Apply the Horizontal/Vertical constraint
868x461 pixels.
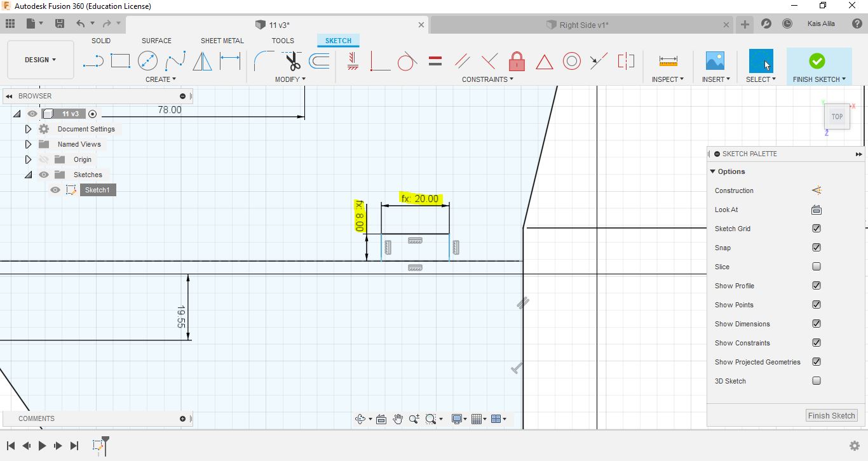point(353,61)
